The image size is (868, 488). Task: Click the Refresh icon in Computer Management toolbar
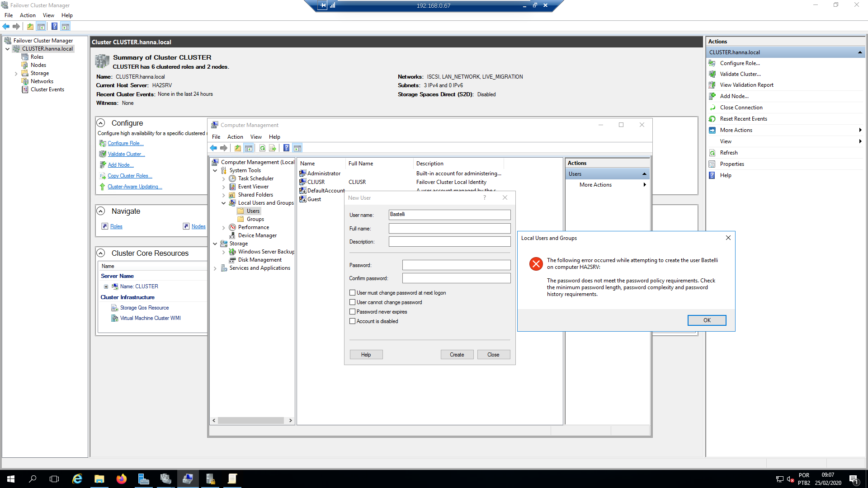pos(262,148)
